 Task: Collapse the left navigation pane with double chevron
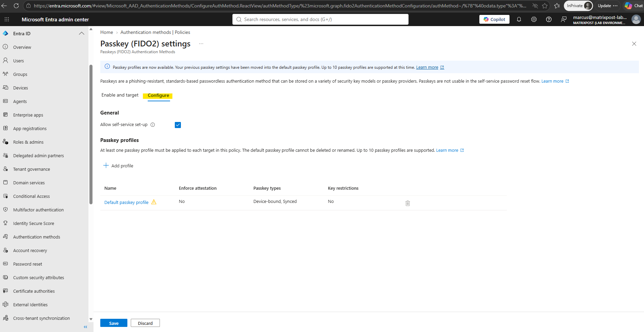tap(85, 327)
